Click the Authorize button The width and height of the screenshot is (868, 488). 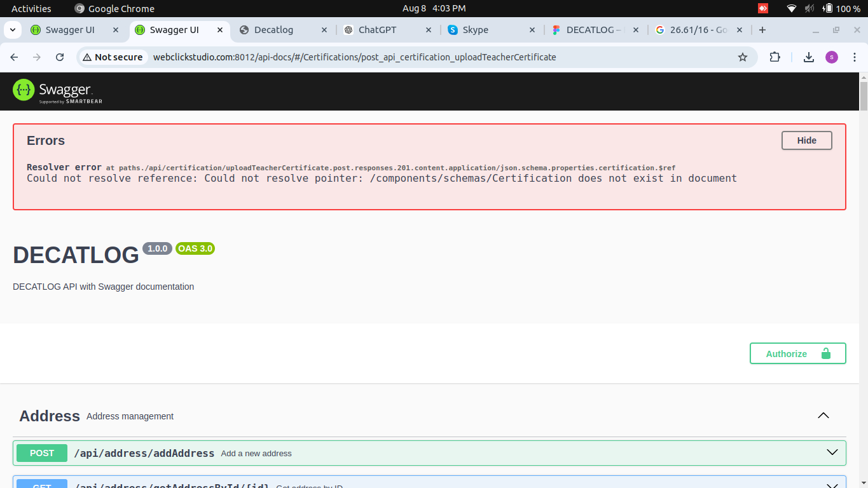click(797, 354)
